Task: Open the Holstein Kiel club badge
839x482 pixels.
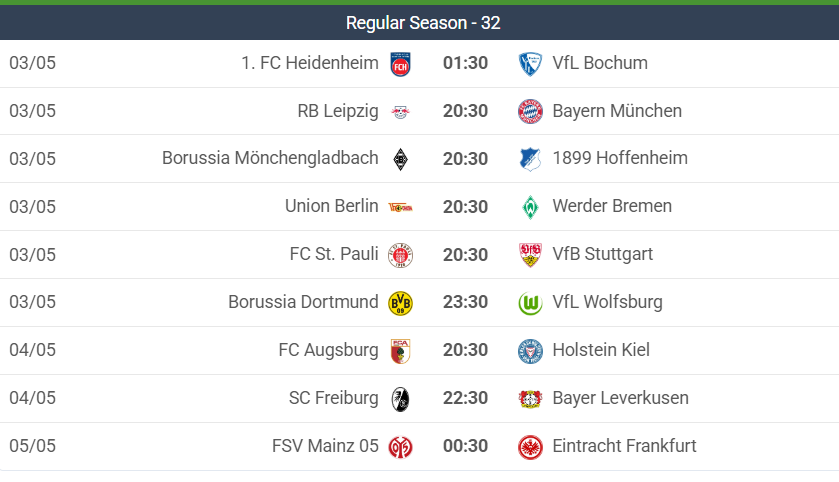Action: (530, 351)
